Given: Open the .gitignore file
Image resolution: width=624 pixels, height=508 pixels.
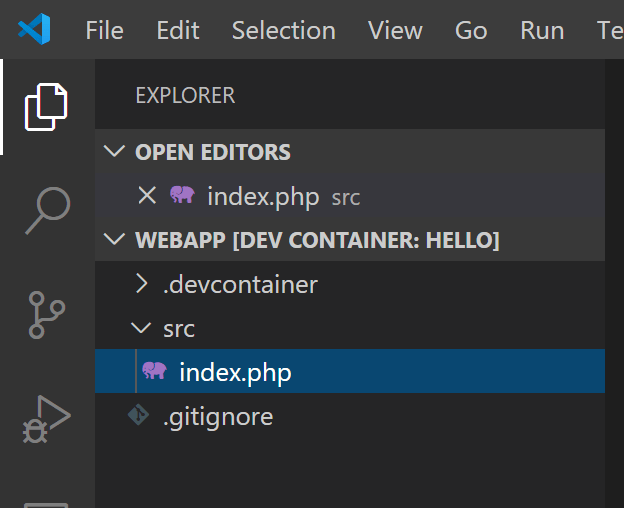Looking at the screenshot, I should pyautogui.click(x=350, y=416).
